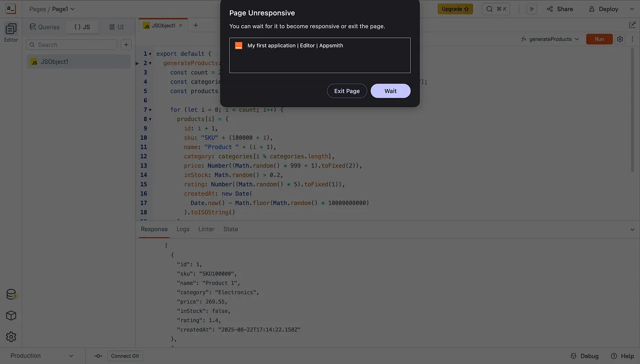Click Wait in the Page Unresponsive dialog
The width and height of the screenshot is (640, 364).
coord(390,91)
